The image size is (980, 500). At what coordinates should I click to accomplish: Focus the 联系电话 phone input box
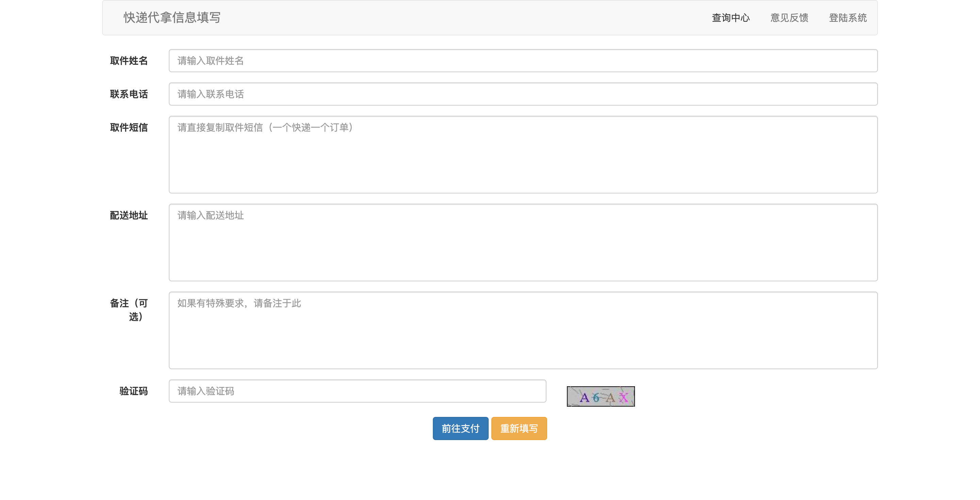523,94
